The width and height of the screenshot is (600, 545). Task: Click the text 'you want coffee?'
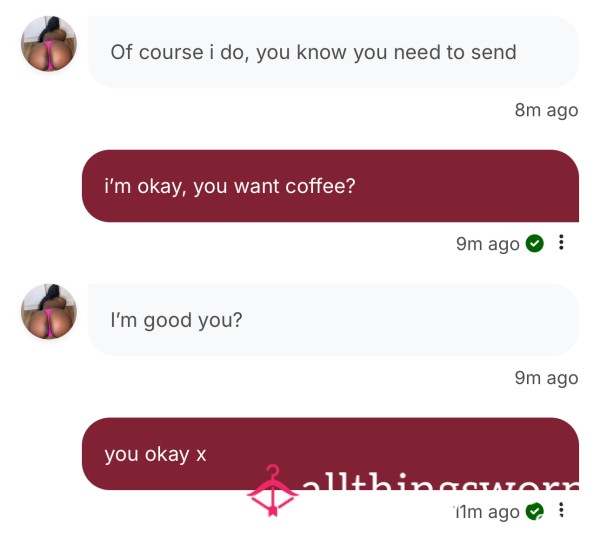click(x=274, y=187)
